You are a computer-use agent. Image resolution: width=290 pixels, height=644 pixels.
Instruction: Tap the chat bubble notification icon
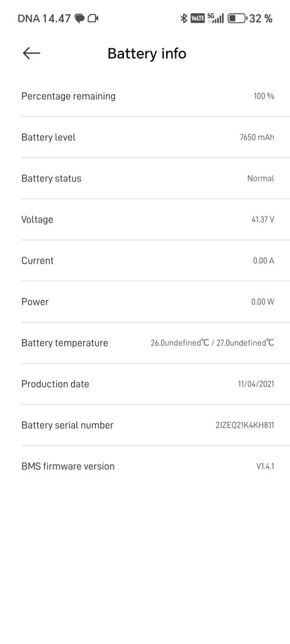tap(80, 19)
